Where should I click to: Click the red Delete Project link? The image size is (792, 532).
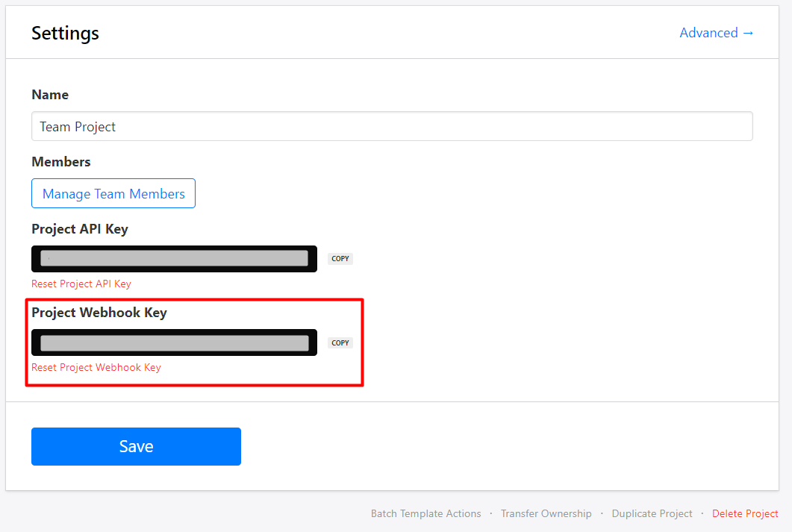pyautogui.click(x=745, y=513)
